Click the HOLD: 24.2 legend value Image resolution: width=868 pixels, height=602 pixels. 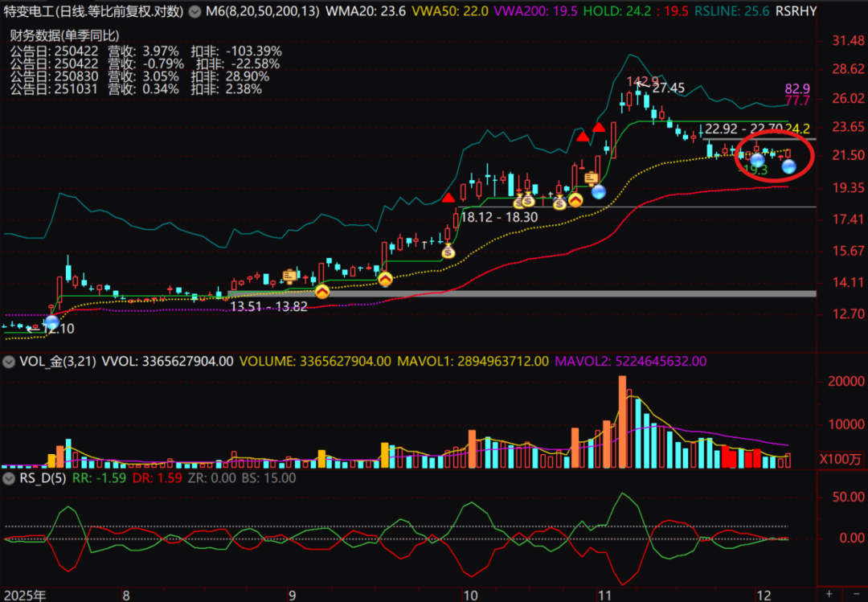(617, 11)
